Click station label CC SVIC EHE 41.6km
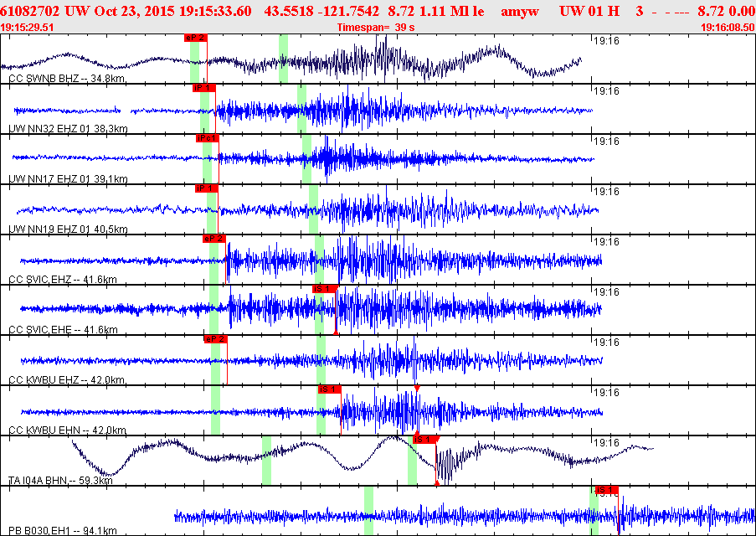756x536 pixels. tap(63, 329)
